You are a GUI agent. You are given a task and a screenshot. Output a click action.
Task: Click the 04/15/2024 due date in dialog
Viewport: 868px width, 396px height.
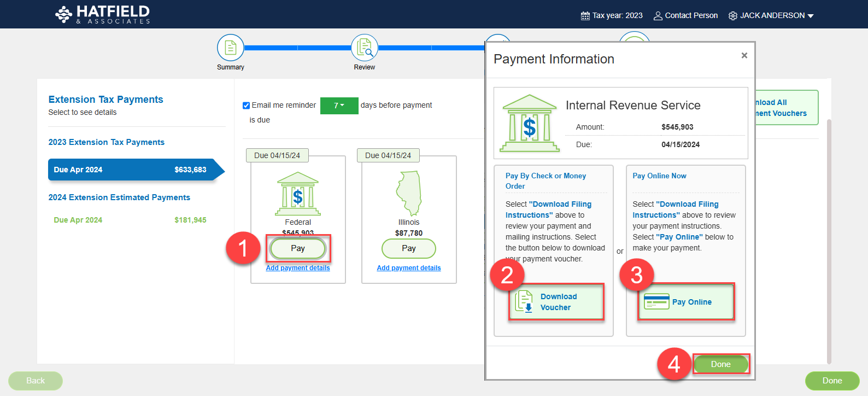click(x=681, y=144)
